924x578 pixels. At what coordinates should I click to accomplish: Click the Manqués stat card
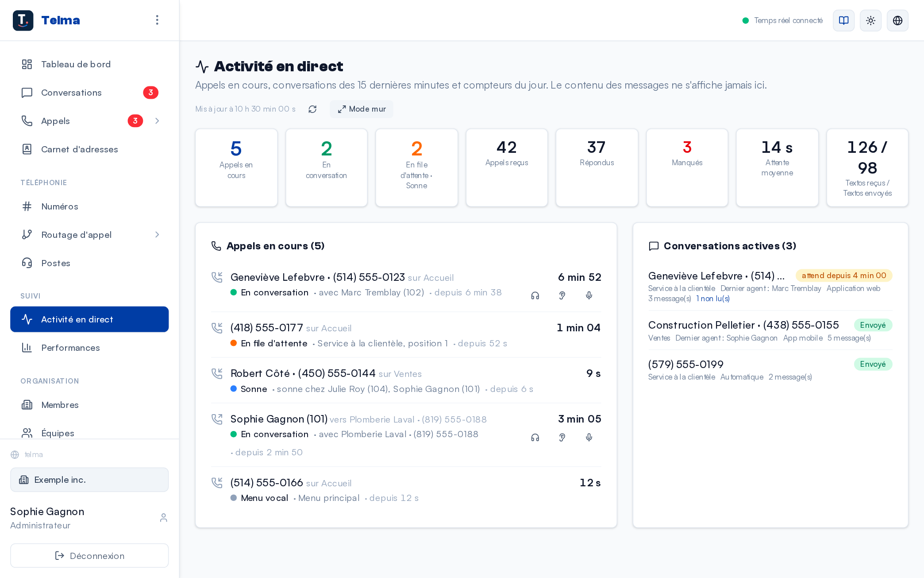tap(687, 168)
